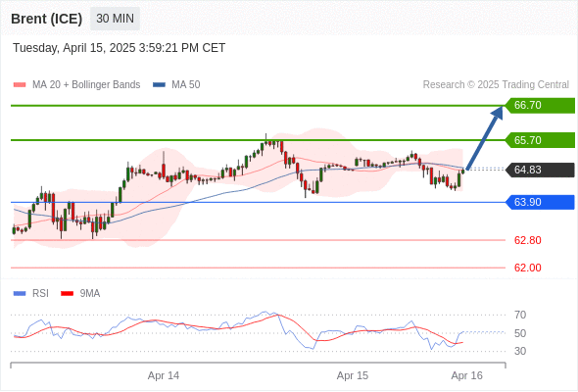The width and height of the screenshot is (578, 392).
Task: Toggle the MA 20 + Bollinger Bands legend label
Action: pyautogui.click(x=86, y=85)
